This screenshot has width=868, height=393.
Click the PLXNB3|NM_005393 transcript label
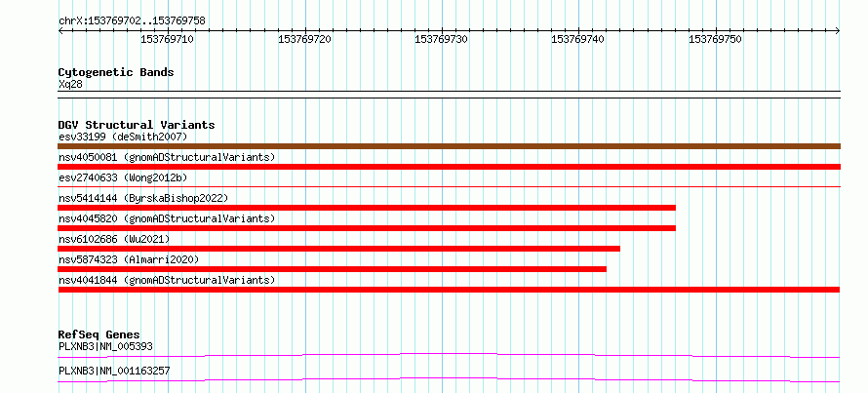pyautogui.click(x=105, y=346)
